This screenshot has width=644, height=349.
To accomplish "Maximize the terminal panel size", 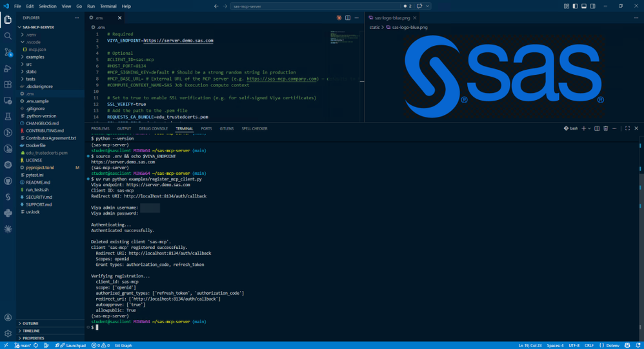I will (627, 128).
